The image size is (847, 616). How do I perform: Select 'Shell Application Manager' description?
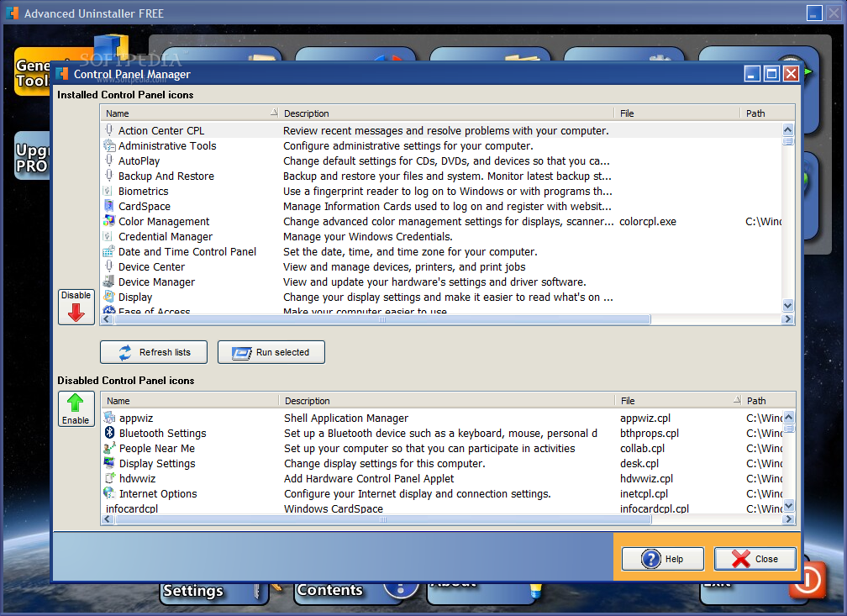[346, 419]
